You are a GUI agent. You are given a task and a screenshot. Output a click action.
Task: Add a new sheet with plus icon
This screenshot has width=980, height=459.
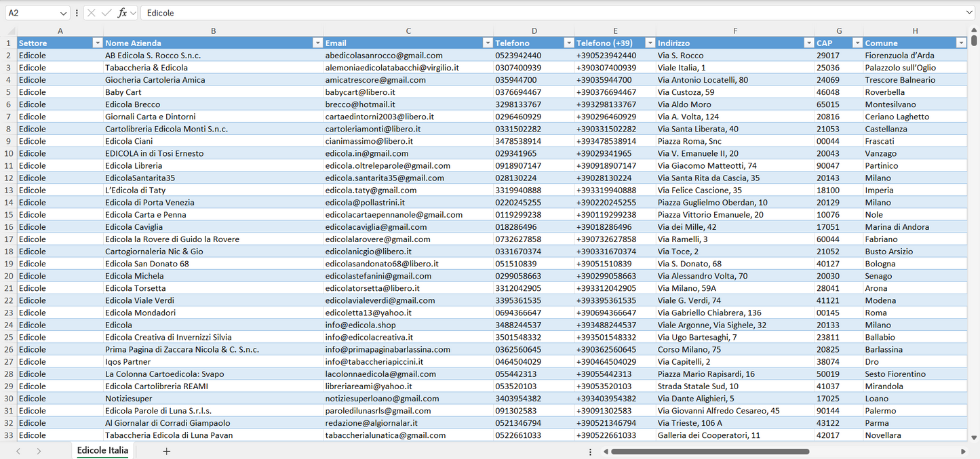coord(166,451)
